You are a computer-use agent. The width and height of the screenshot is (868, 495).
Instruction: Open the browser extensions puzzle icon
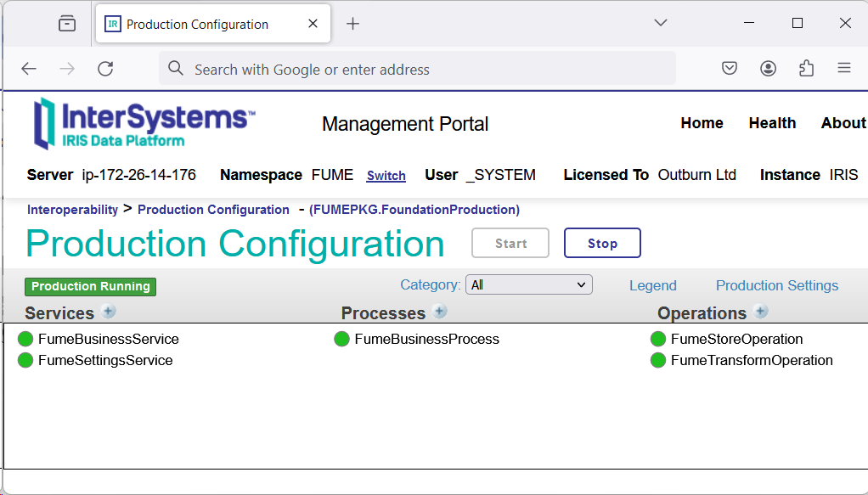coord(806,69)
